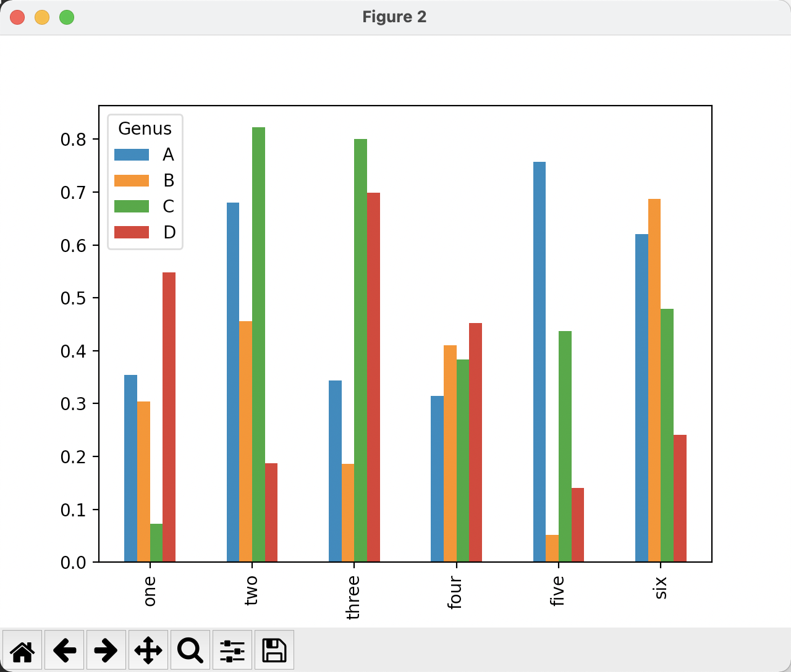Go back to the previous view
The width and height of the screenshot is (791, 672).
pos(64,650)
